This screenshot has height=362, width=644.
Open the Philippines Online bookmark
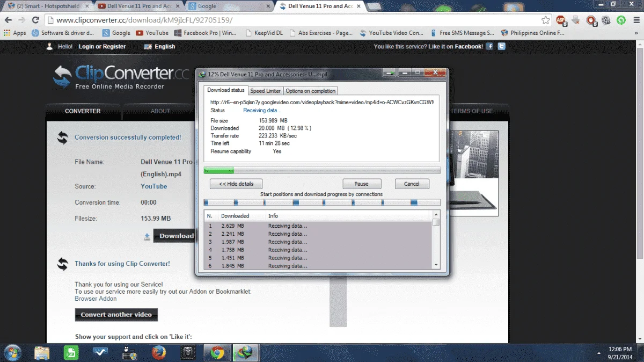pos(532,33)
